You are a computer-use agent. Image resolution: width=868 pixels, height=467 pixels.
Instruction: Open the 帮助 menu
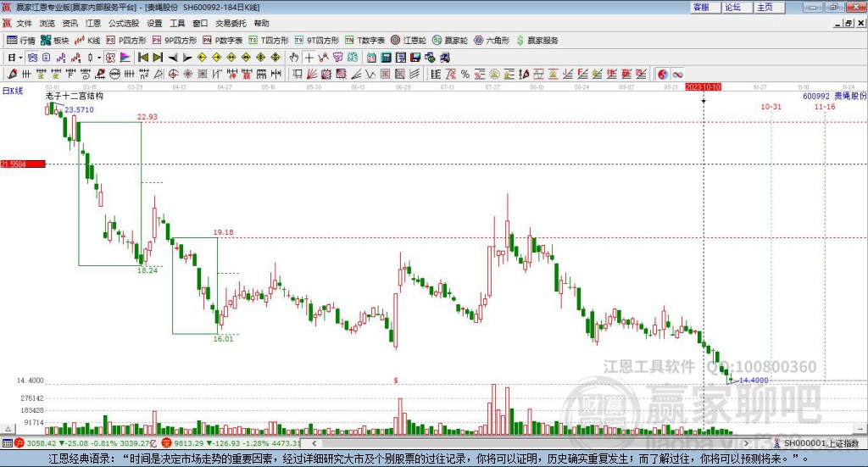pos(261,23)
